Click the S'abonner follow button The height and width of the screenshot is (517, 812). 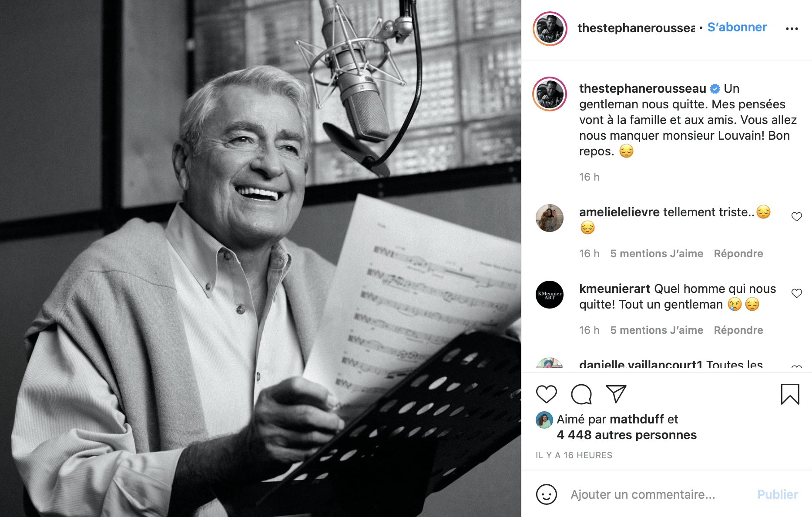point(737,27)
